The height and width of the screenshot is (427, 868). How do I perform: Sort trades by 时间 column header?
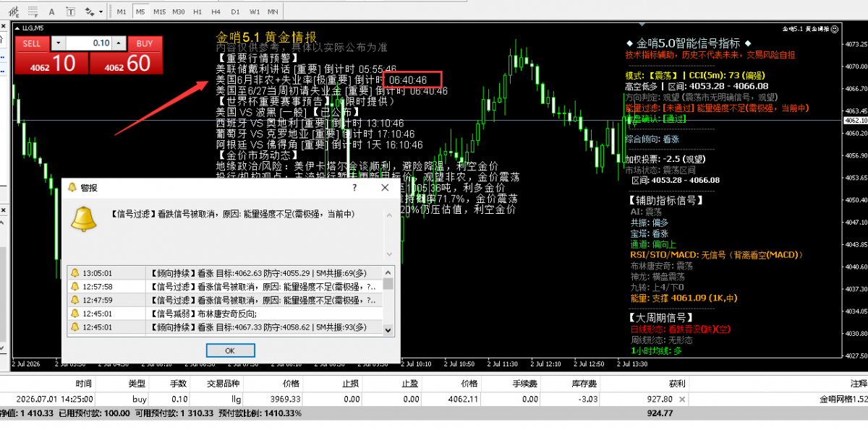click(83, 384)
